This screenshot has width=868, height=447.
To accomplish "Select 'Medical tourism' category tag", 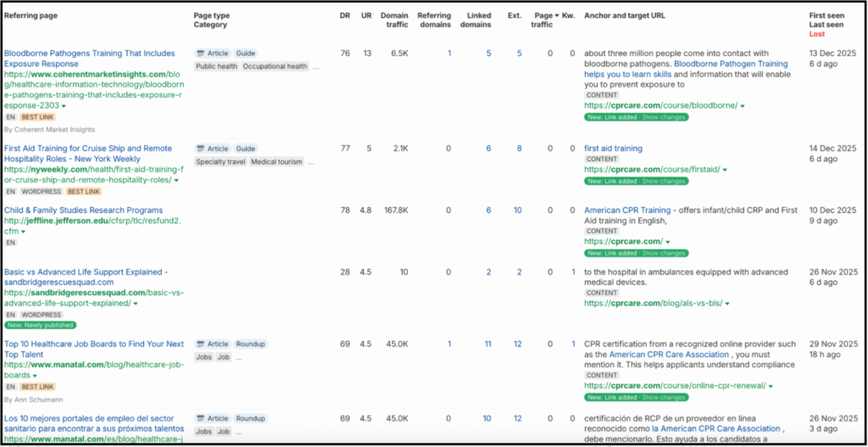I will click(x=276, y=162).
